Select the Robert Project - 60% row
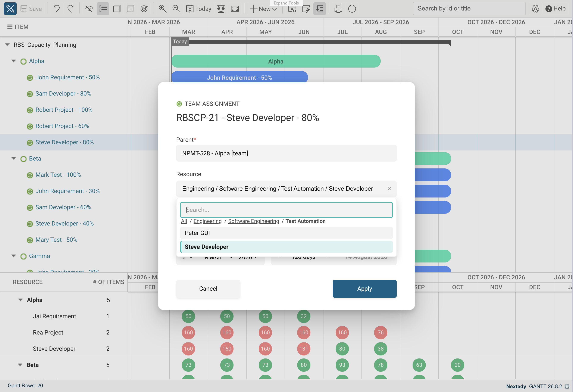The image size is (573, 392). (x=64, y=126)
